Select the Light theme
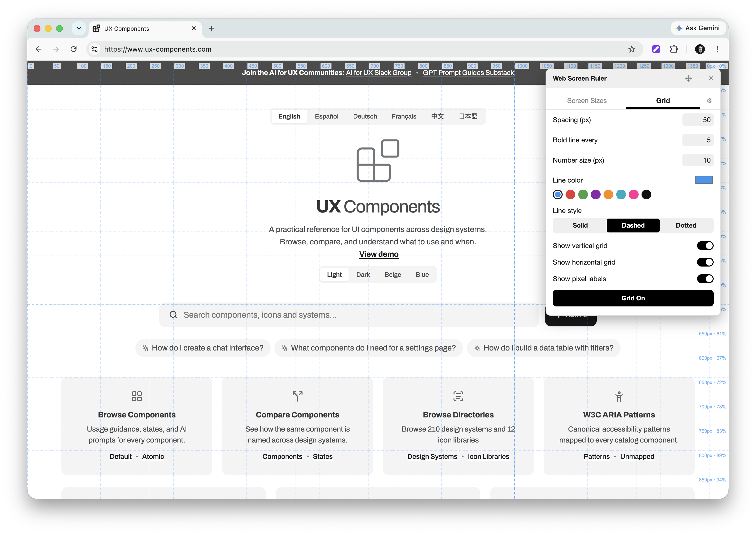The width and height of the screenshot is (756, 535). [334, 274]
